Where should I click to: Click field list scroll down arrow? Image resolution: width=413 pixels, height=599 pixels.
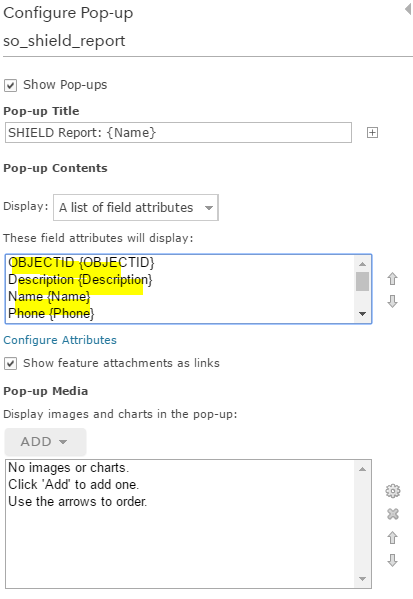[363, 314]
